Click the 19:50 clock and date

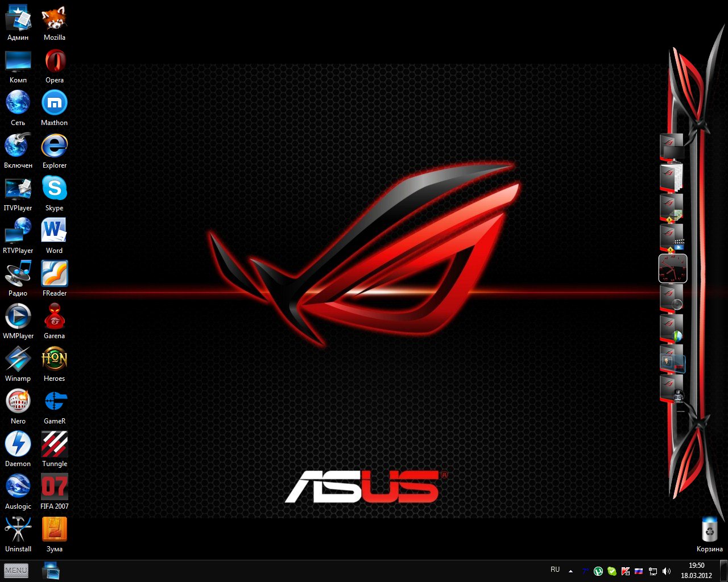pyautogui.click(x=697, y=571)
